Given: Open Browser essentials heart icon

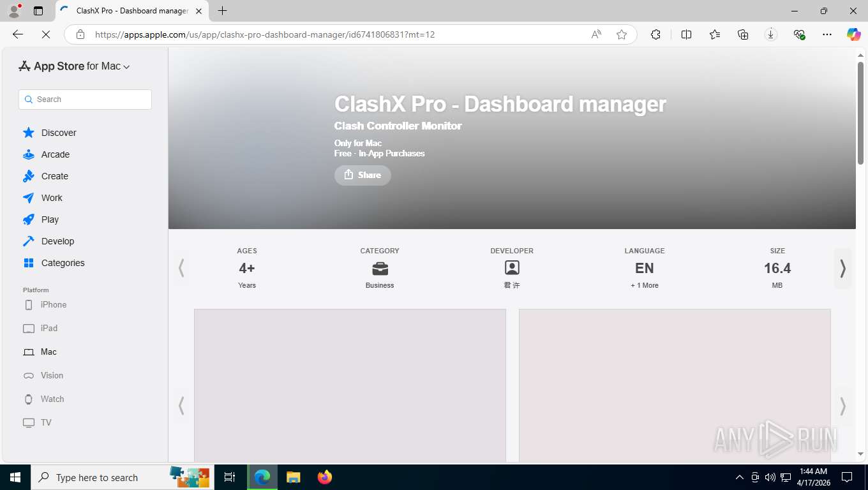Looking at the screenshot, I should [799, 34].
